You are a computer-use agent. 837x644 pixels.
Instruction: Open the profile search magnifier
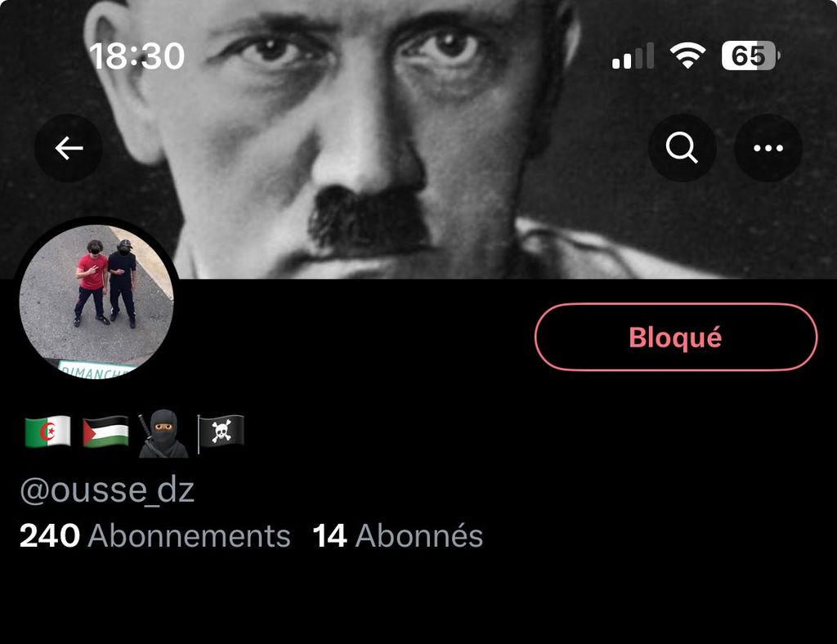(682, 148)
